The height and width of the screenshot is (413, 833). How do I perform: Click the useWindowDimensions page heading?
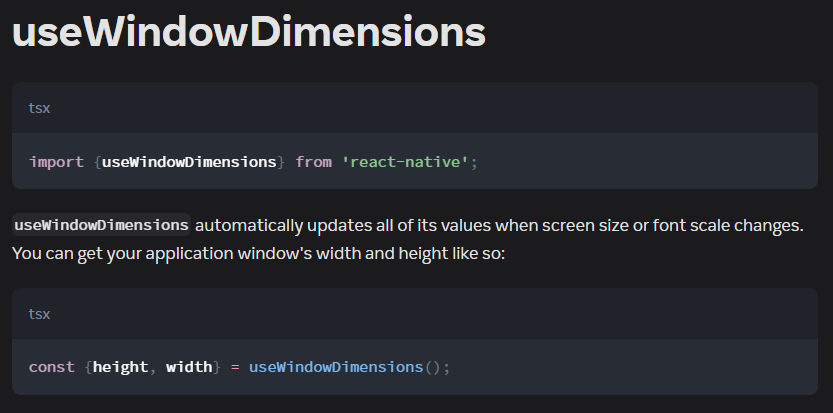click(x=248, y=33)
